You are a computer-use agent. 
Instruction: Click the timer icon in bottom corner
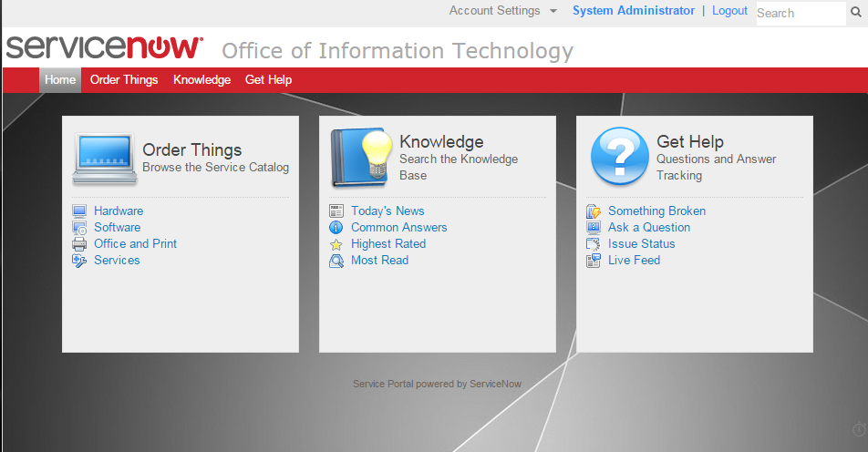859,429
